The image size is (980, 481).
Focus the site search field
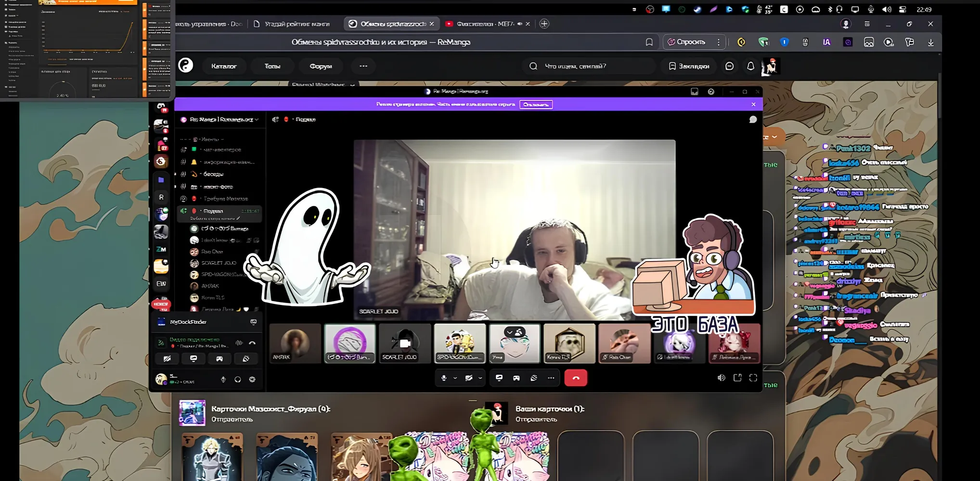[x=589, y=66]
